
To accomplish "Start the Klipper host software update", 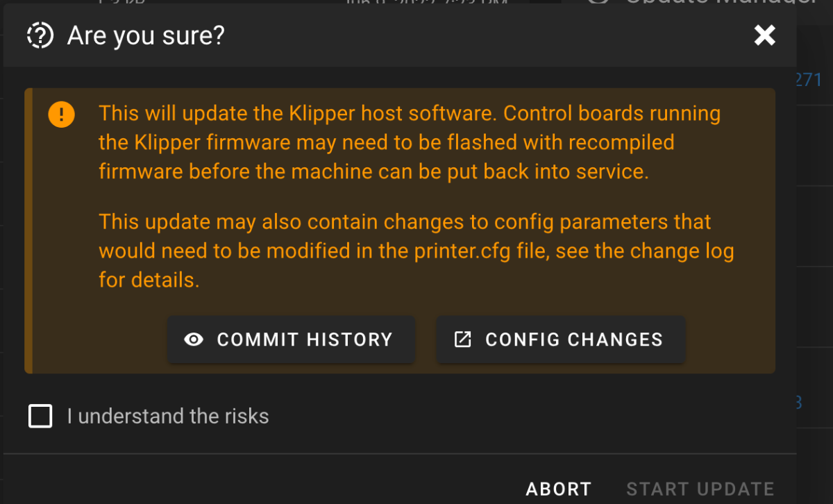I will click(700, 488).
